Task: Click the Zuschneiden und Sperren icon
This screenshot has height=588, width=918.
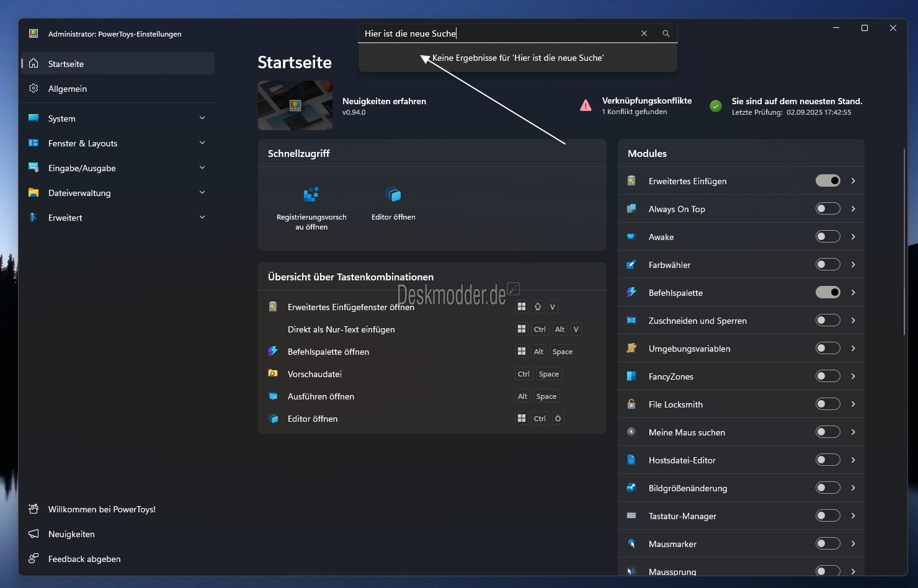Action: click(631, 320)
